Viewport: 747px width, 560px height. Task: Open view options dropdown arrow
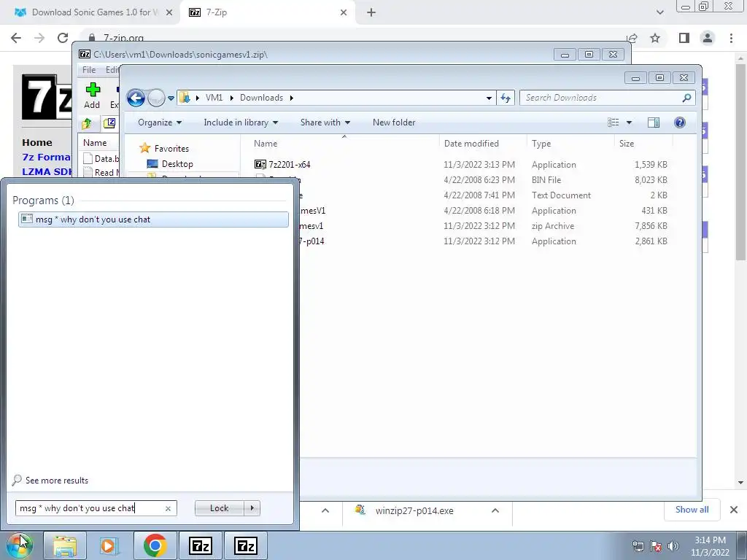click(629, 122)
